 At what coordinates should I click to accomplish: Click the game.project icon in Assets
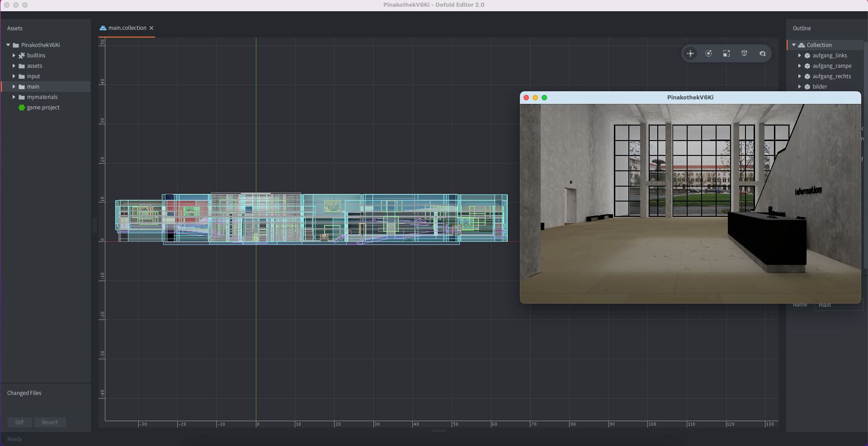[x=21, y=108]
